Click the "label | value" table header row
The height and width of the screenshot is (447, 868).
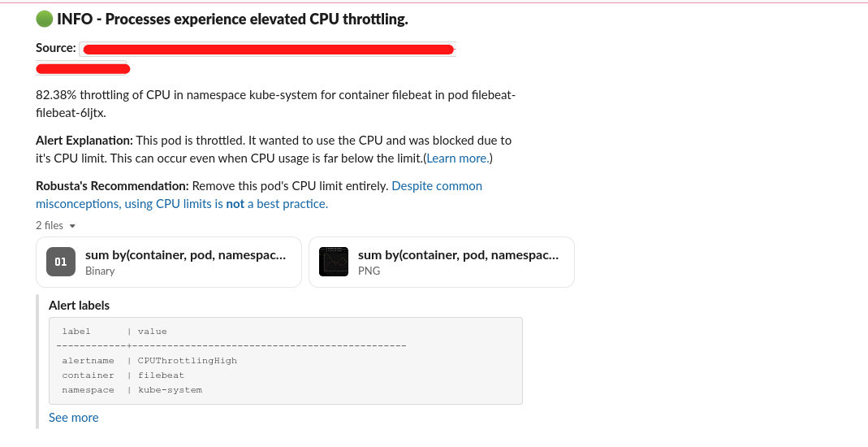(x=114, y=332)
